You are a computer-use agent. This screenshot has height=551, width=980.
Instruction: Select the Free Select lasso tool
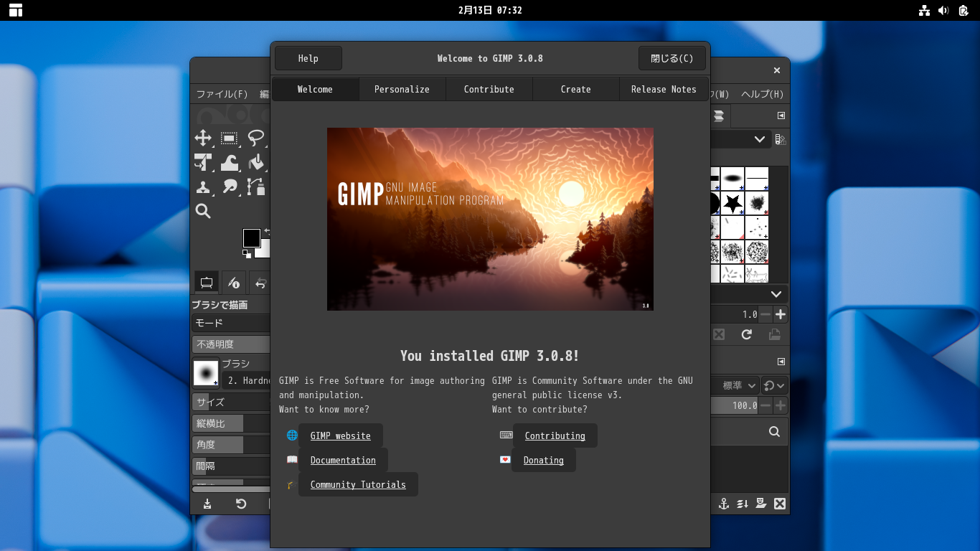coord(256,138)
